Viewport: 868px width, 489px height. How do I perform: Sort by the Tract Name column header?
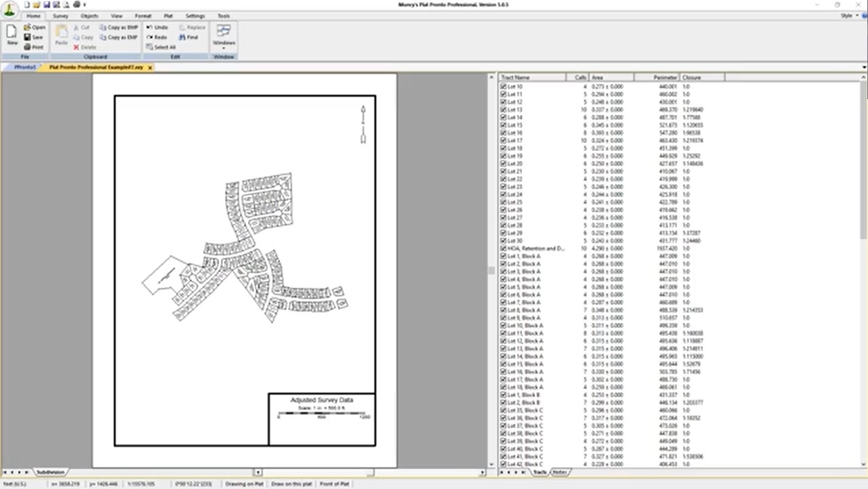point(532,78)
